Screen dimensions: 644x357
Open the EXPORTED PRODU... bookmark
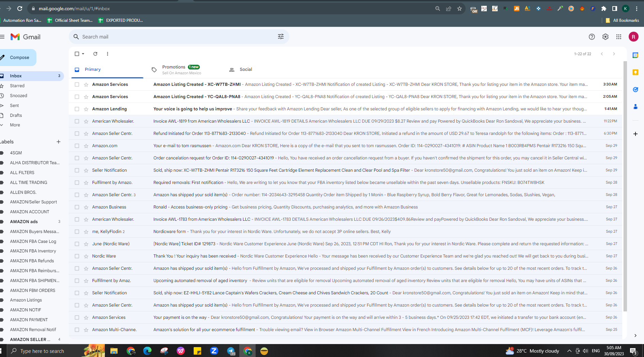[120, 20]
